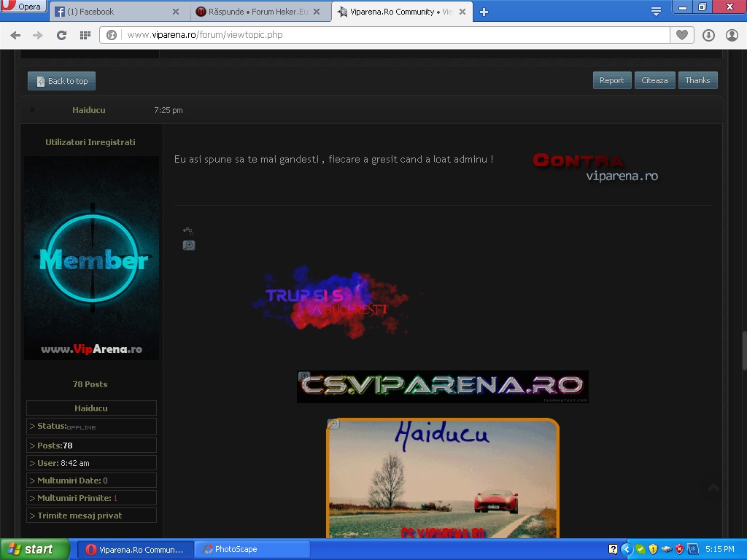Open the downloads icon
Viewport: 747px width, 560px height.
point(708,35)
